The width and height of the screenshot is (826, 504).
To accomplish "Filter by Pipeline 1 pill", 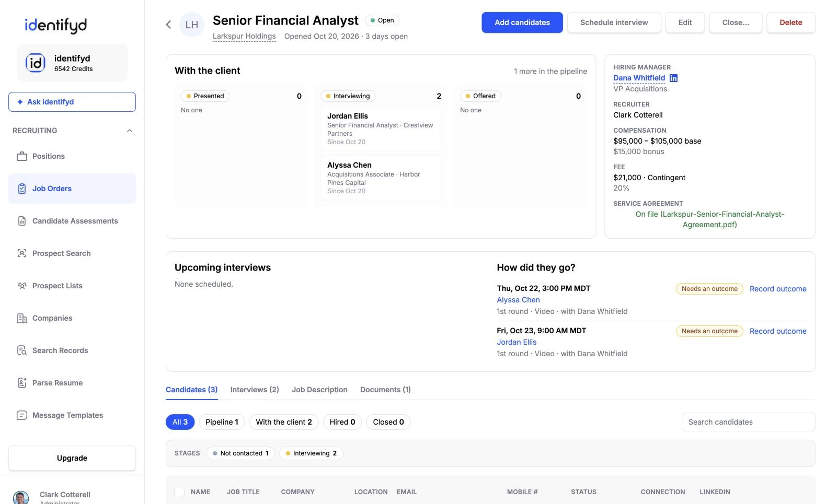I will (222, 422).
